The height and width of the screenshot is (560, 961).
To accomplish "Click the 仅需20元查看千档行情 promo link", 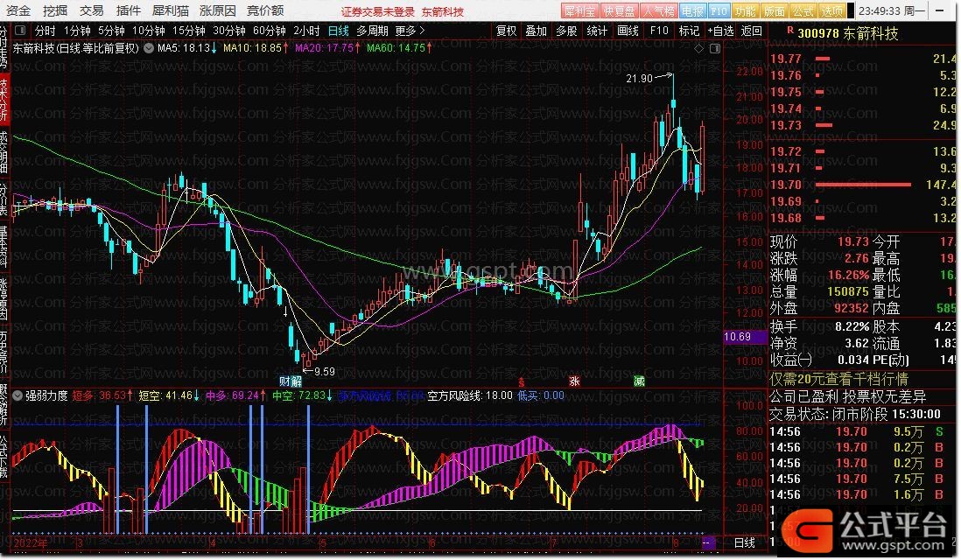I will click(839, 379).
